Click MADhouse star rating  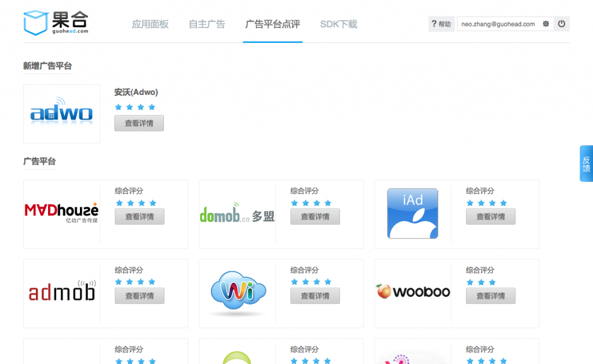[x=136, y=203]
